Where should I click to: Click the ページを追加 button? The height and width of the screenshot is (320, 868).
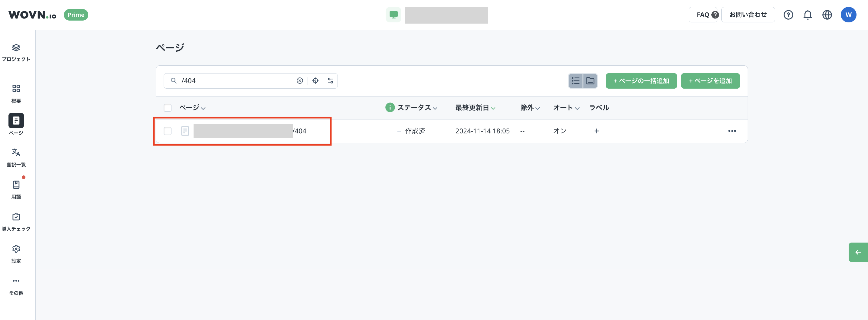(710, 80)
